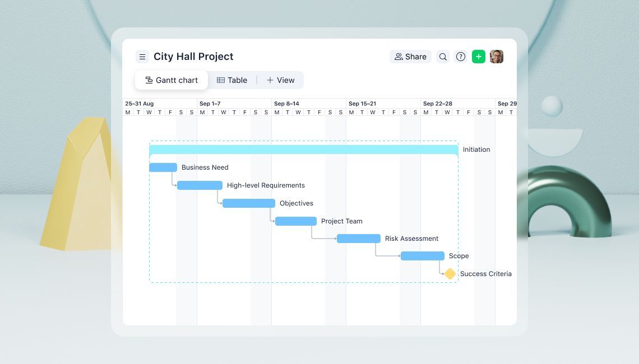639x364 pixels.
Task: Click the Share people icon
Action: pyautogui.click(x=399, y=57)
